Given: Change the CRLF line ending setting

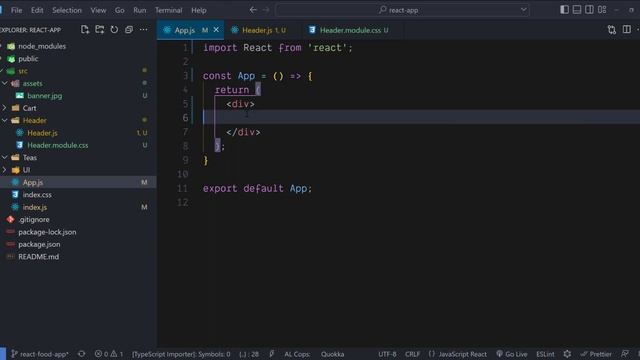Looking at the screenshot, I should (x=412, y=354).
